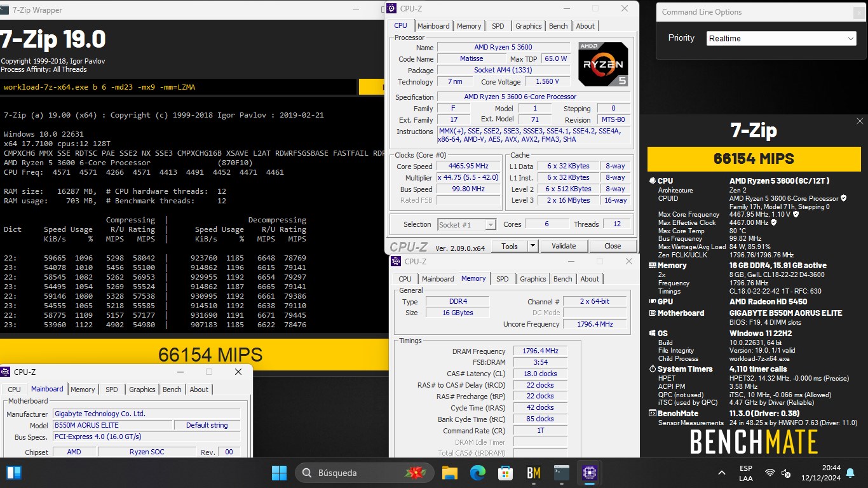Switch to the terminal taskbar icon
Image resolution: width=868 pixels, height=488 pixels.
(562, 473)
